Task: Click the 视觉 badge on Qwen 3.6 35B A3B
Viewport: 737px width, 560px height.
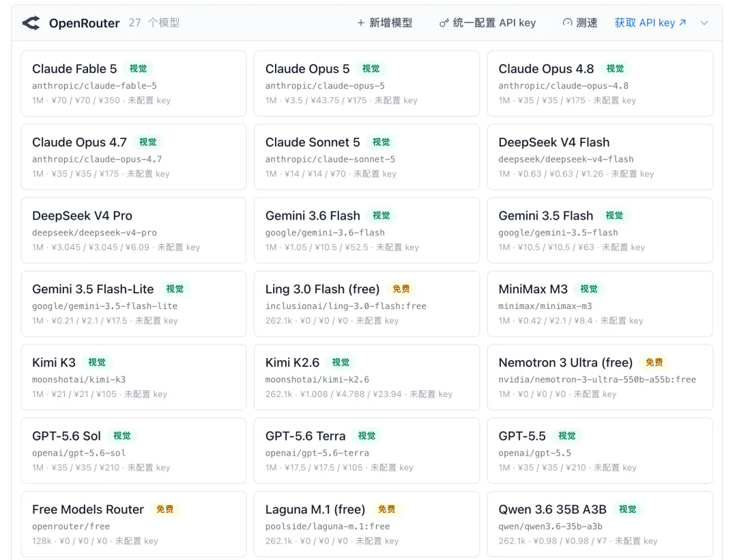Action: 628,510
